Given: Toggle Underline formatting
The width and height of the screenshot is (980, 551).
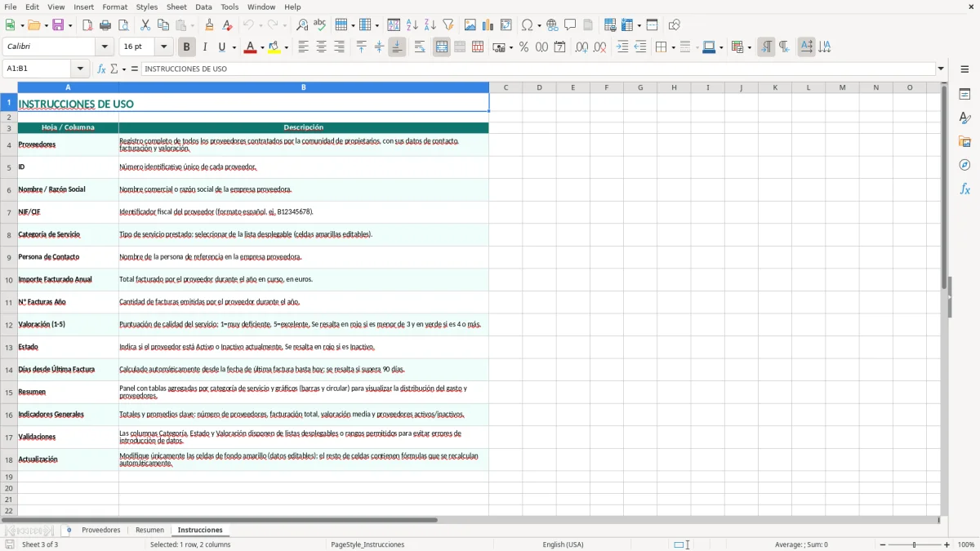Looking at the screenshot, I should pos(222,47).
